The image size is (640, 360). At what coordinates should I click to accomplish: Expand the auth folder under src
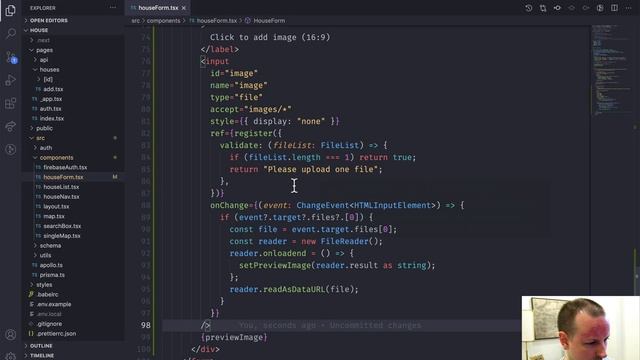tap(46, 148)
